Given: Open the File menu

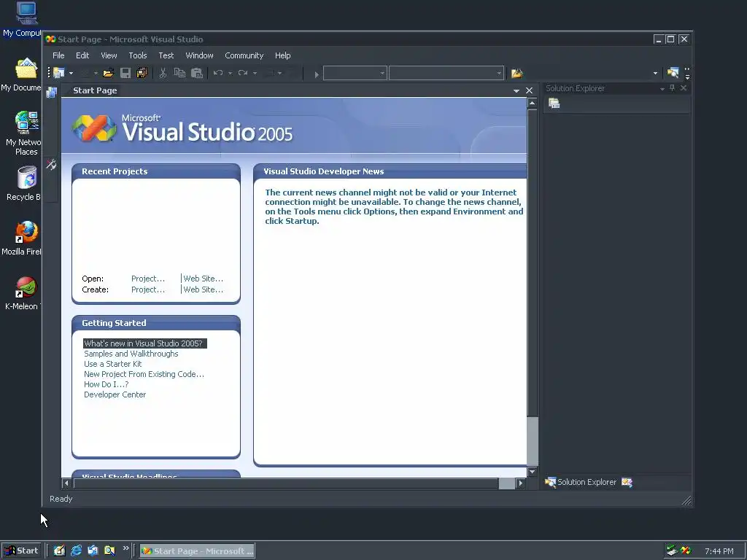Looking at the screenshot, I should [58, 55].
